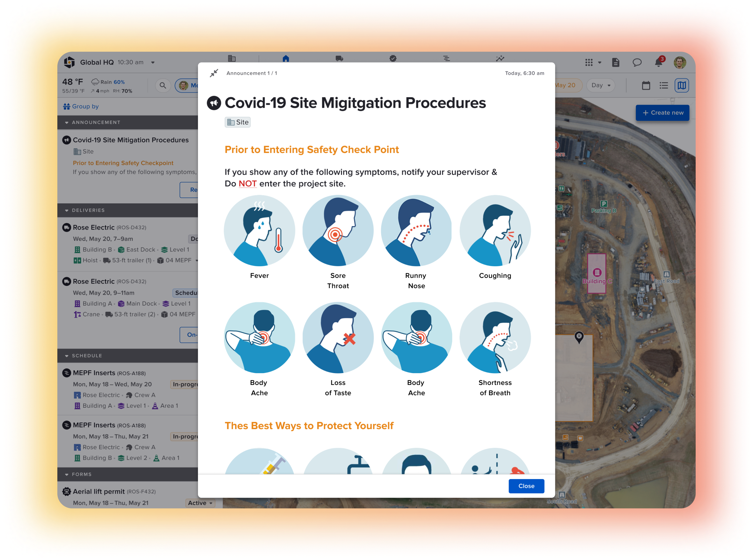Open the schedule lines icon in top navigation
The height and width of the screenshot is (560, 753).
click(446, 58)
